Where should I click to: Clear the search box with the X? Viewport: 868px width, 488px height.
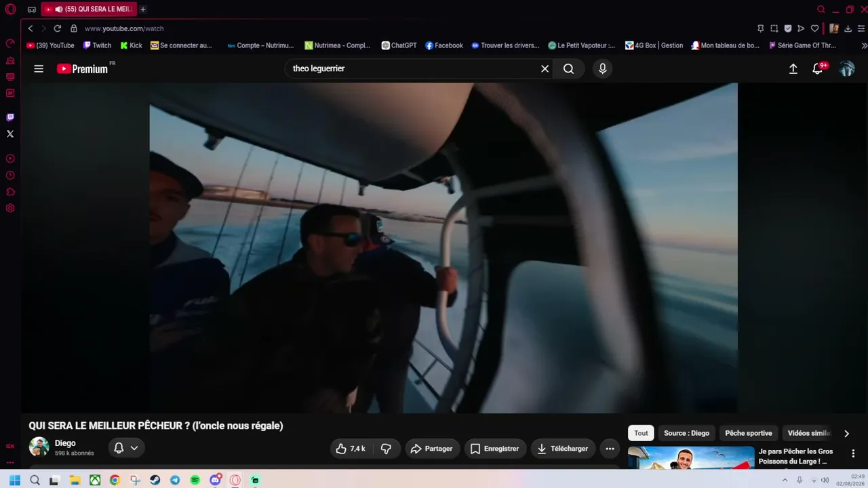click(x=545, y=68)
